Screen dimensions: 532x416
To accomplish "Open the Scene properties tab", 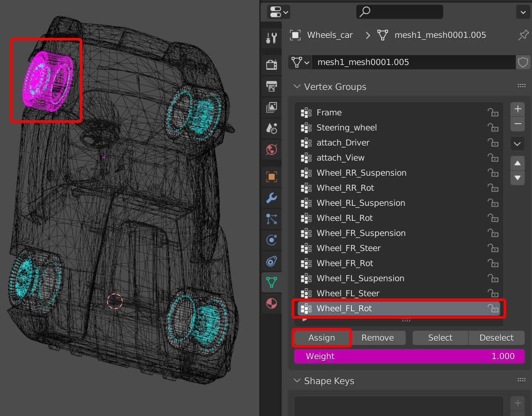I will tap(271, 128).
